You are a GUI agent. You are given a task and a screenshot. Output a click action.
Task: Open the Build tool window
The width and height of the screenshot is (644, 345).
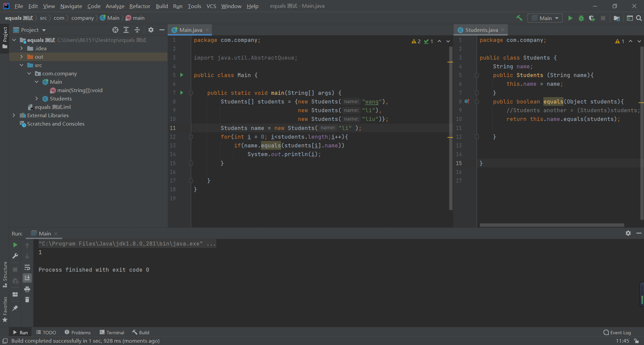coord(141,332)
